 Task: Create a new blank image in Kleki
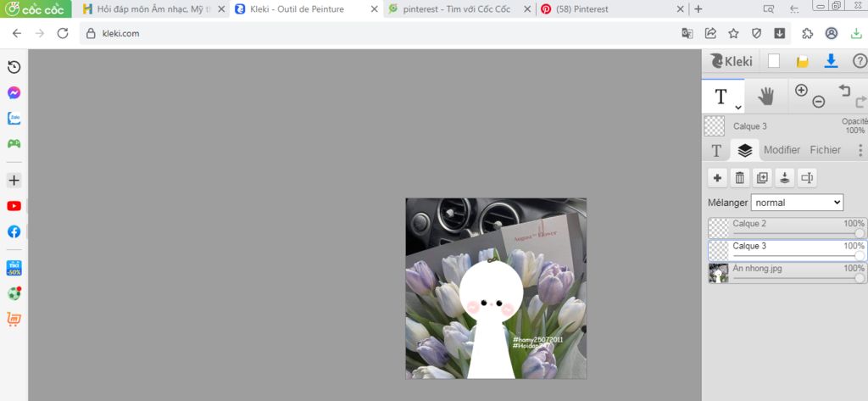click(x=774, y=61)
